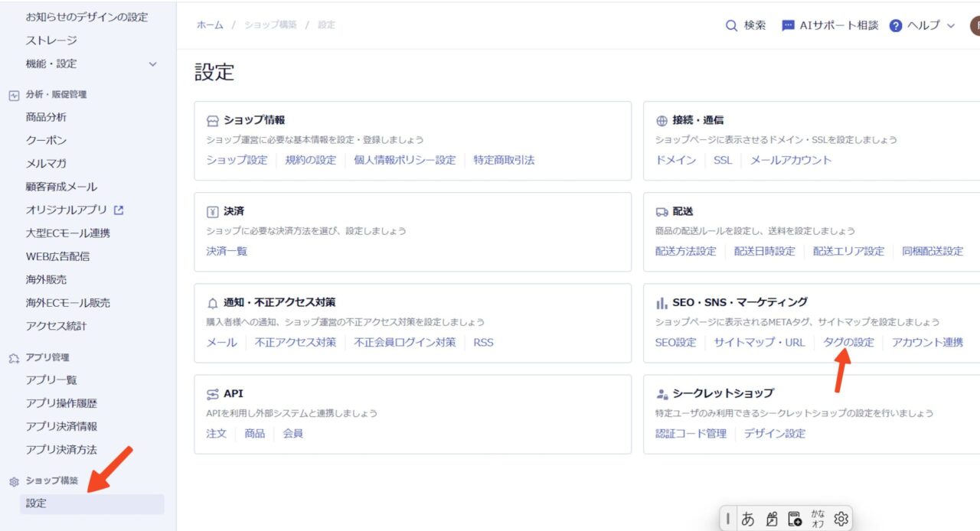Open the user avatar at top right
The image size is (980, 531).
[975, 25]
